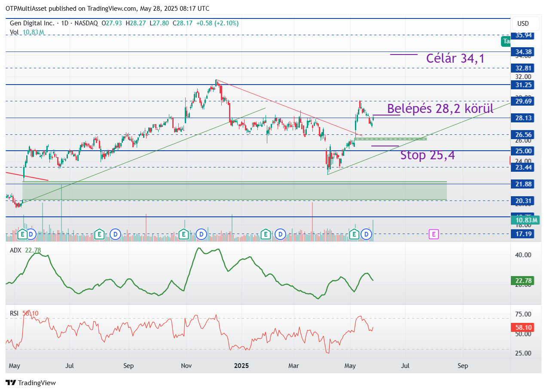Click the November 2024 earnings E marker
The height and width of the screenshot is (392, 547).
click(x=184, y=234)
